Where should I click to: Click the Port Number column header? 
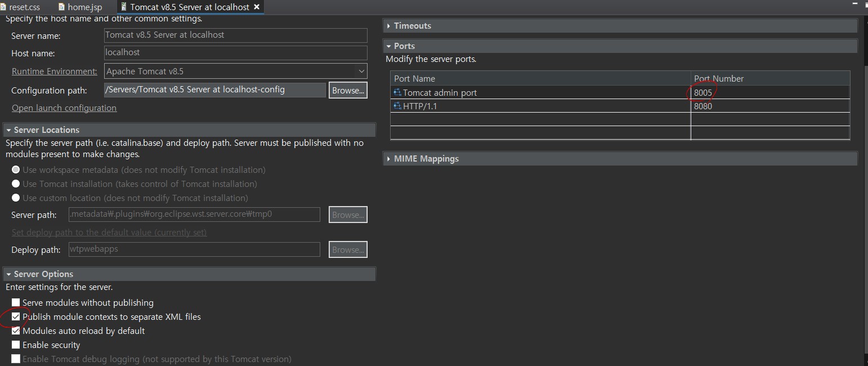770,78
